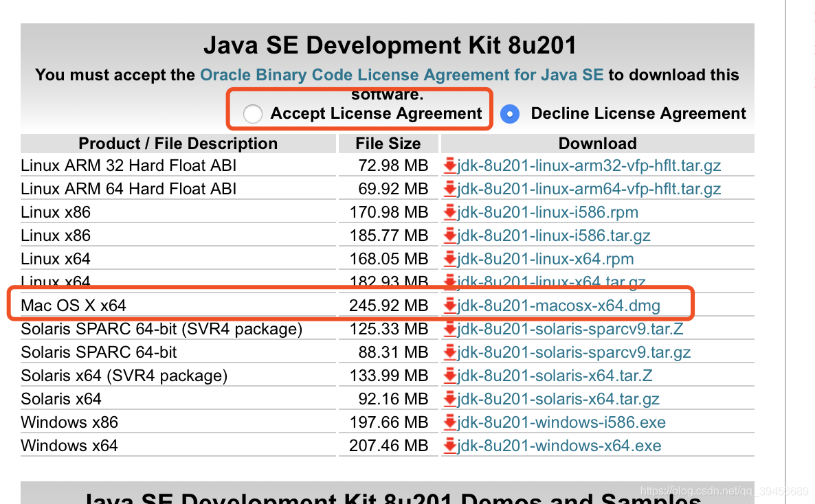Screen dimensions: 815x504
Task: Click the 133.99 MB file size cell
Action: (388, 376)
